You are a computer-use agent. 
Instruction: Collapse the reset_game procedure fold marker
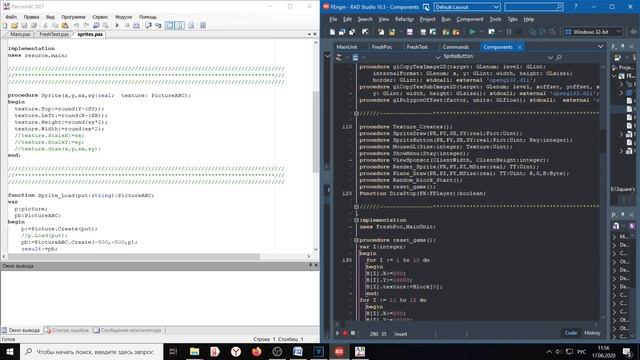click(356, 240)
